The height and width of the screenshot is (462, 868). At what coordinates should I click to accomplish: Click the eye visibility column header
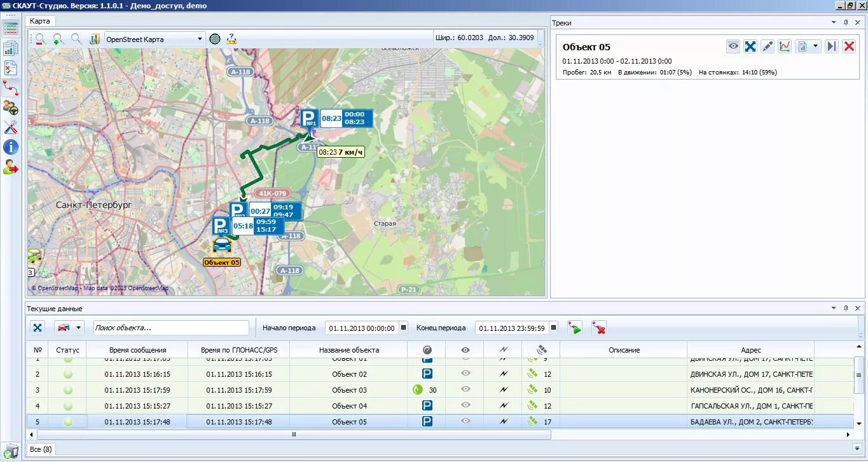pyautogui.click(x=465, y=349)
